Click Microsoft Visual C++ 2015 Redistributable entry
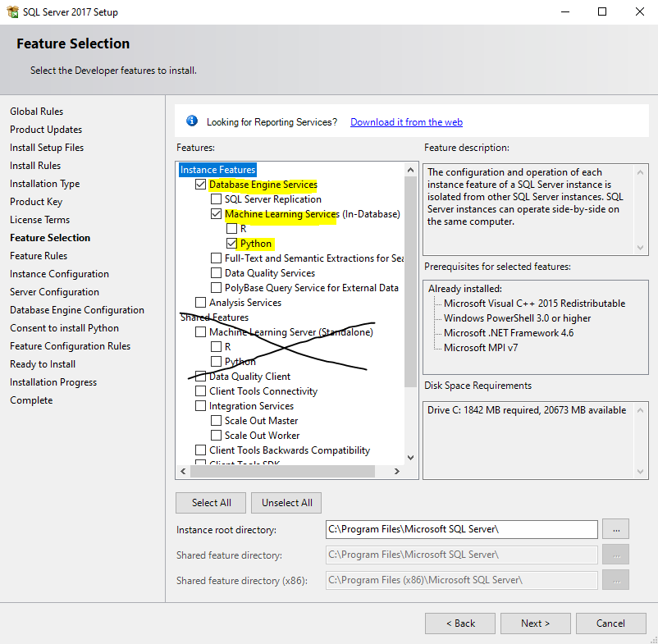Screen dimensions: 658x644 [534, 304]
